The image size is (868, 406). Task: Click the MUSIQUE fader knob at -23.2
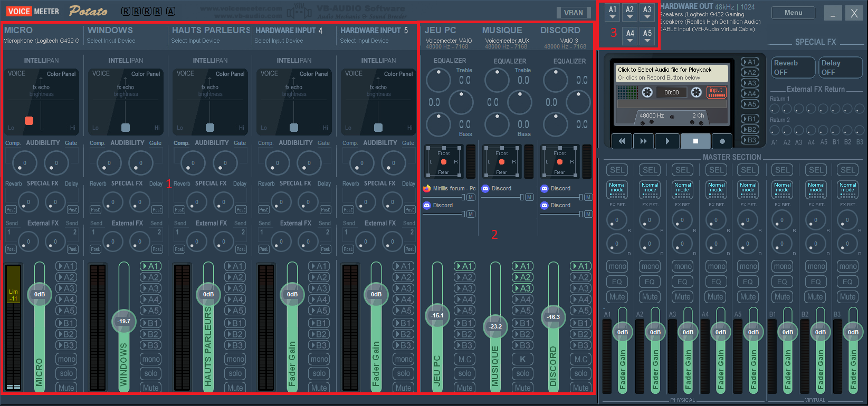[x=495, y=326]
